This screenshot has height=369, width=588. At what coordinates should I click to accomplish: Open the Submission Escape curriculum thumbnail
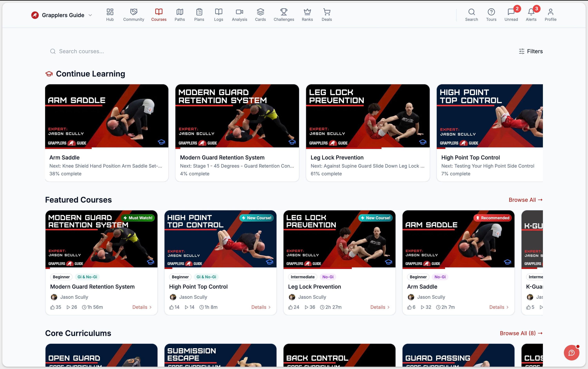(220, 355)
